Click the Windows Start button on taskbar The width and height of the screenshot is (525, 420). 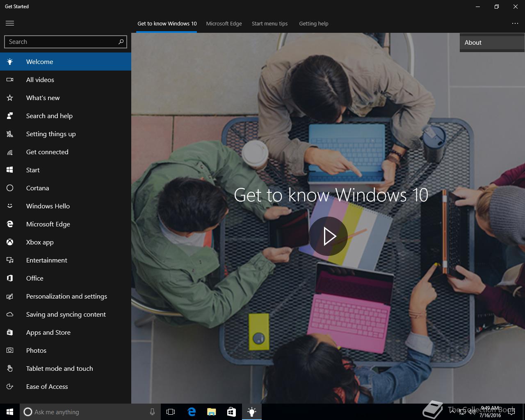(x=10, y=412)
